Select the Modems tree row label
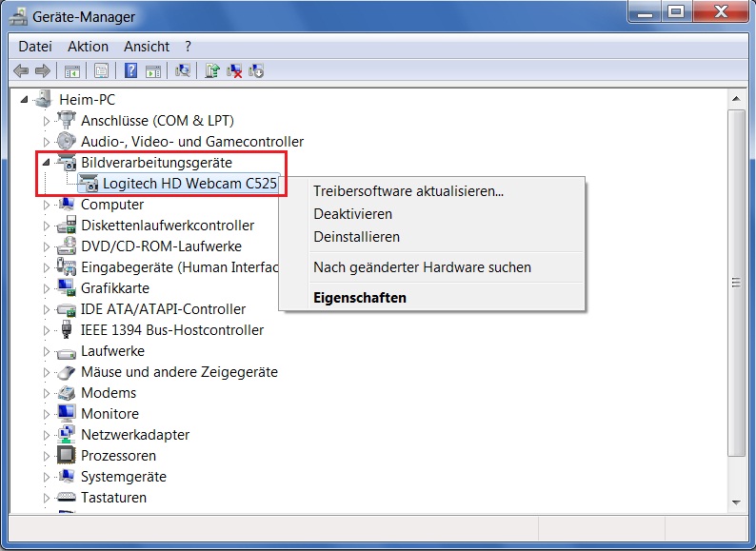 click(109, 393)
